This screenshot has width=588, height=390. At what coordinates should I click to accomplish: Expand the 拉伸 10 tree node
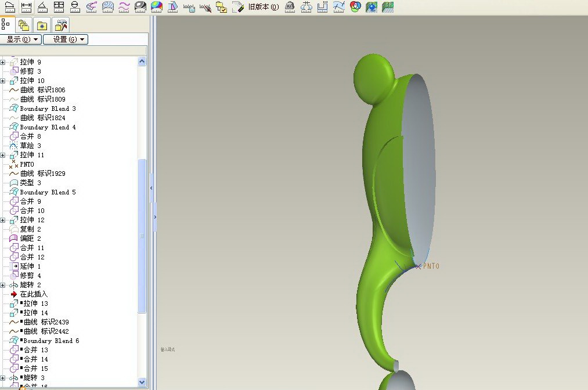[x=3, y=81]
